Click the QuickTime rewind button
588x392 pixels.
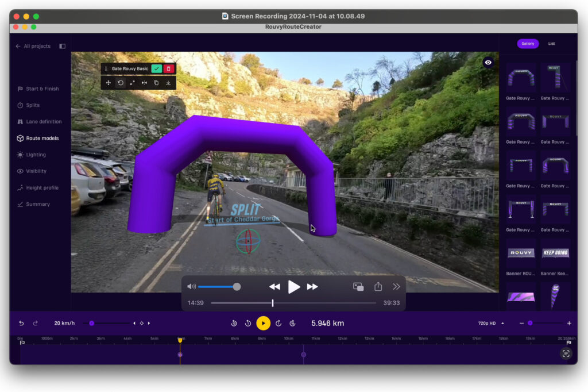pyautogui.click(x=274, y=287)
